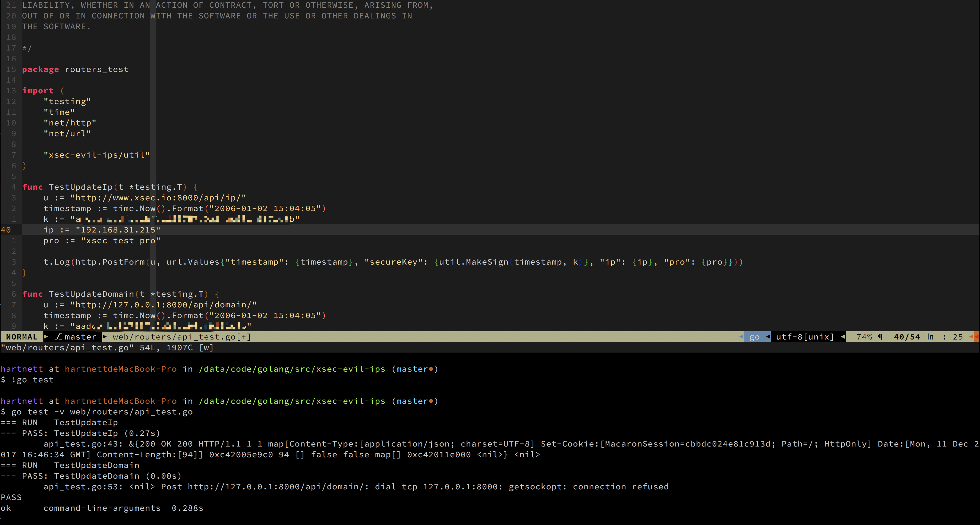This screenshot has height=525, width=980.
Task: Click the comment closing */ marker
Action: click(x=27, y=48)
